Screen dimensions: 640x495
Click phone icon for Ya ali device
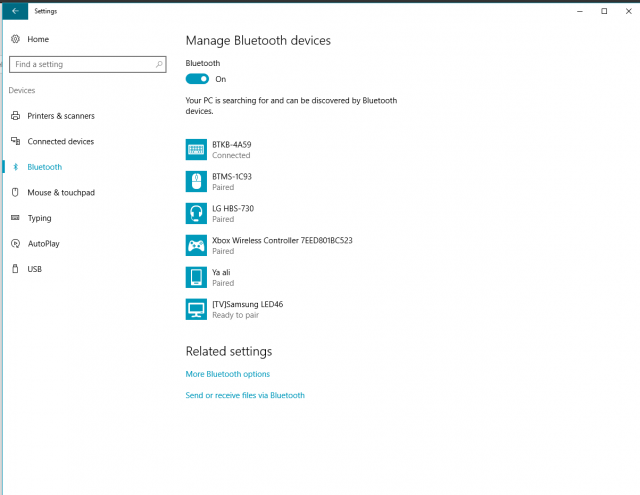(196, 277)
